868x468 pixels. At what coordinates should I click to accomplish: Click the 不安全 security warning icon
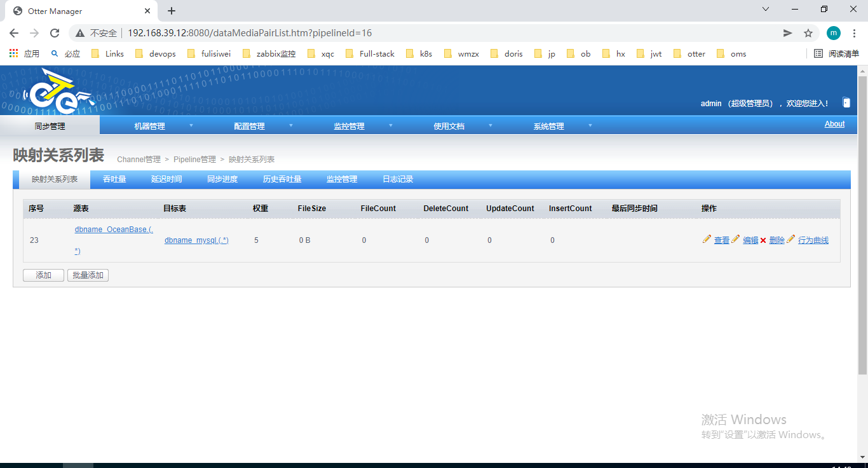pyautogui.click(x=80, y=33)
